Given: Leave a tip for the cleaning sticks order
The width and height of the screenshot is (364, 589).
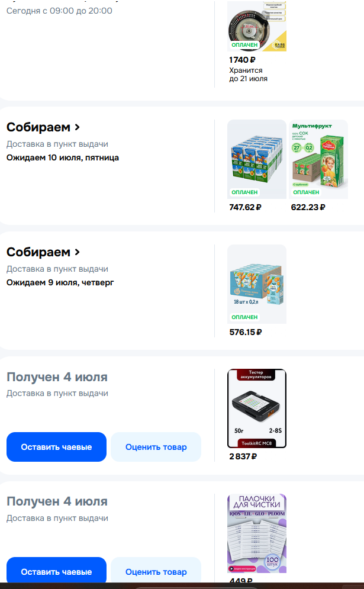Looking at the screenshot, I should click(56, 572).
